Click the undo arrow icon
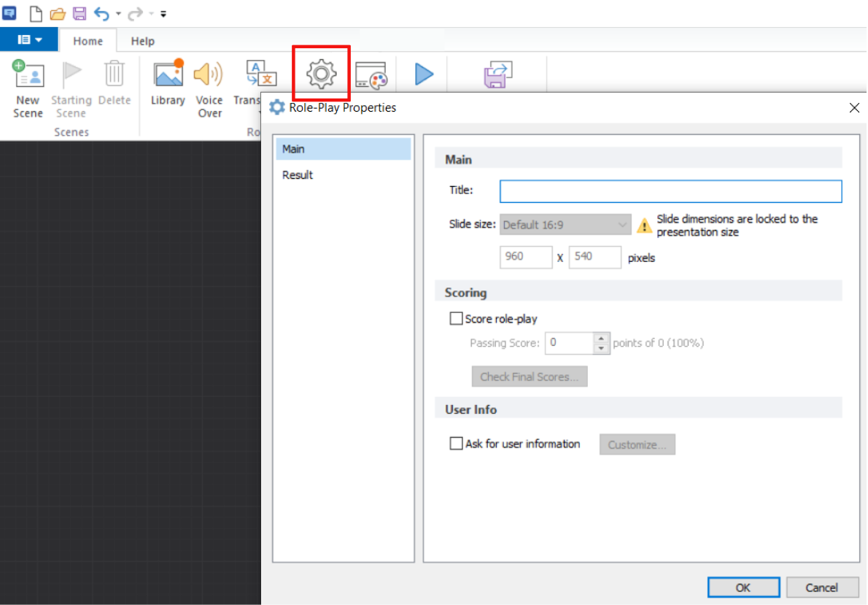The height and width of the screenshot is (605, 868). 101,13
